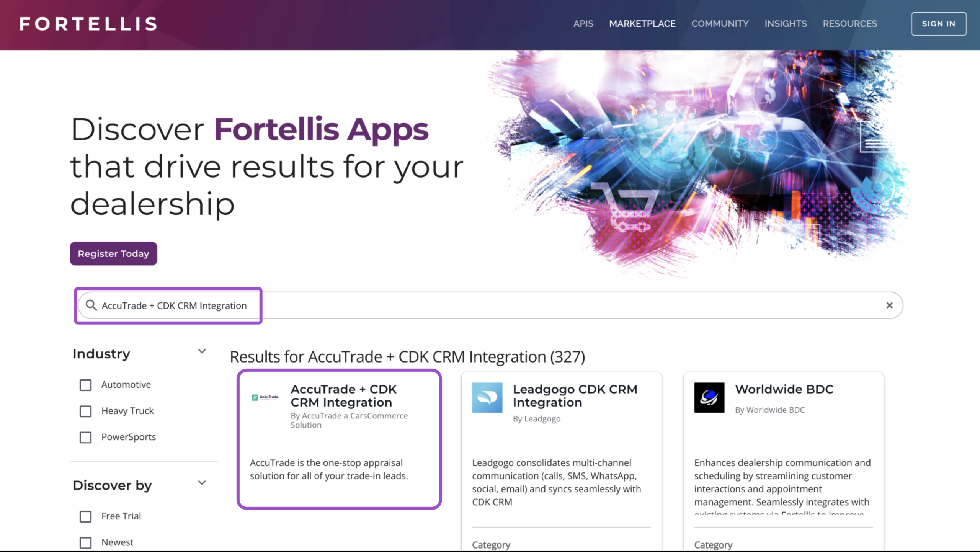Screen dimensions: 980x552
Task: Open the Marketplace menu item
Action: pyautogui.click(x=642, y=24)
